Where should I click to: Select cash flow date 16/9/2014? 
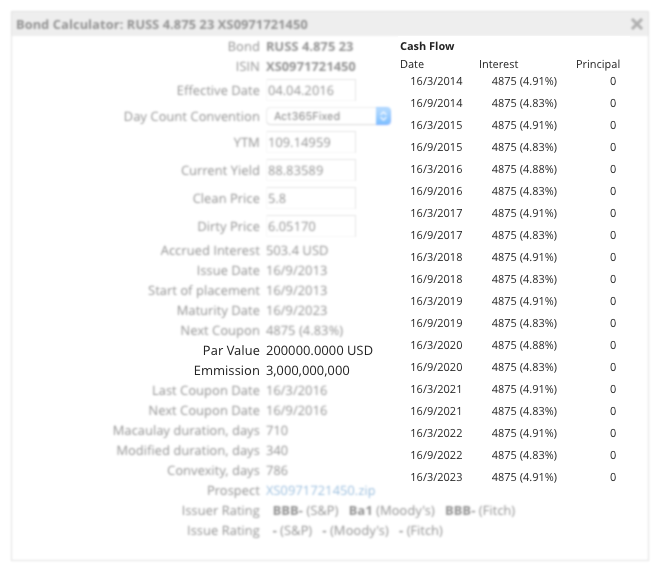pos(436,103)
